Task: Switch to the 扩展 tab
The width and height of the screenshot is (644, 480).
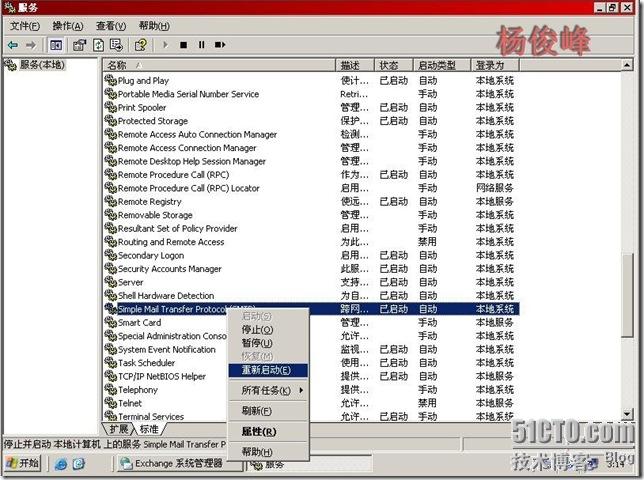Action: pyautogui.click(x=119, y=429)
